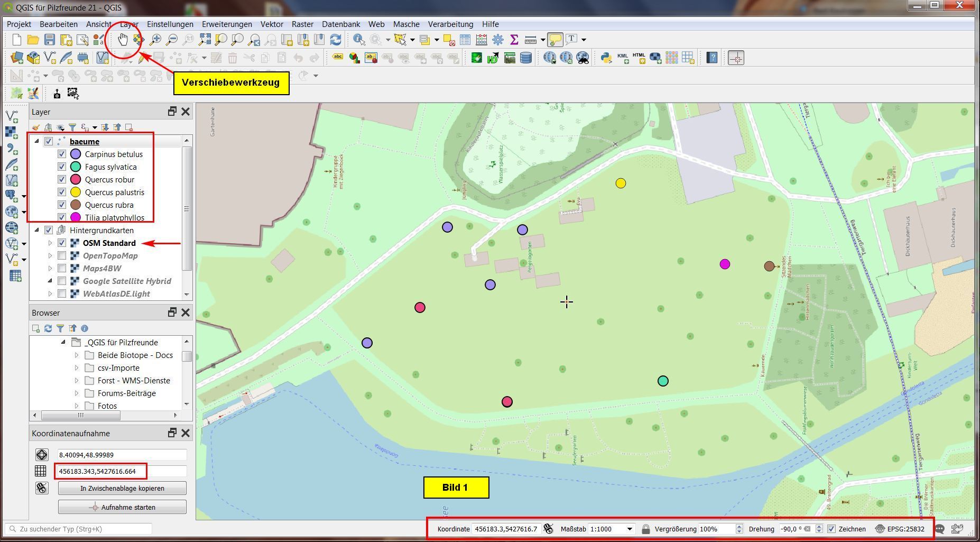Click the Save Project floppy icon
The height and width of the screenshot is (542, 980).
point(50,40)
